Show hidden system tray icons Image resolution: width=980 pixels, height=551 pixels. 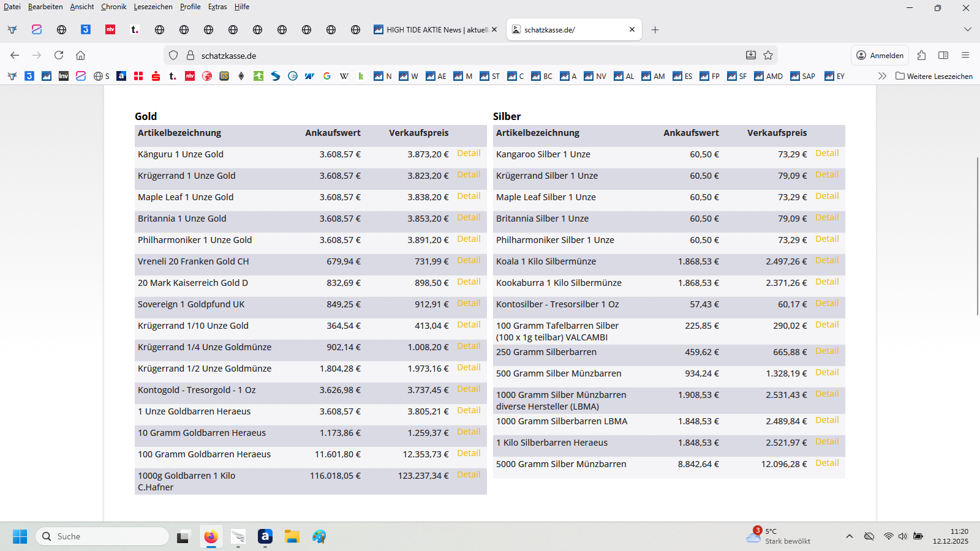click(x=850, y=536)
